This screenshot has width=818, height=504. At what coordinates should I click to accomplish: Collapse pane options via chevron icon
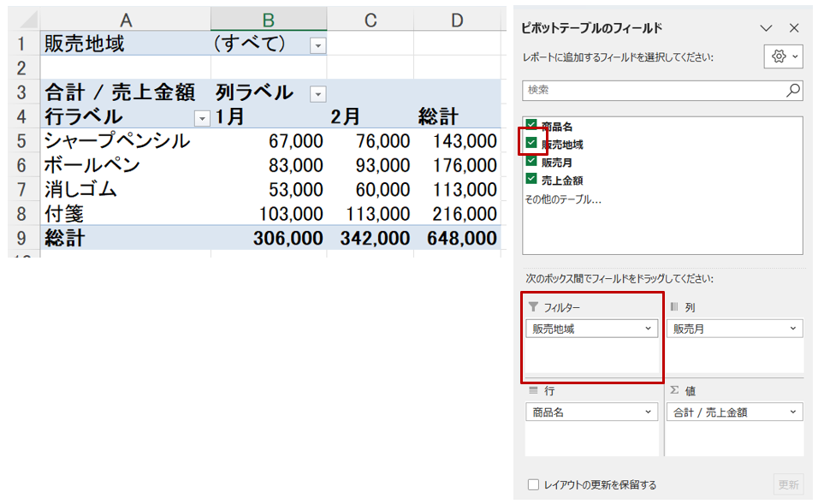[766, 28]
